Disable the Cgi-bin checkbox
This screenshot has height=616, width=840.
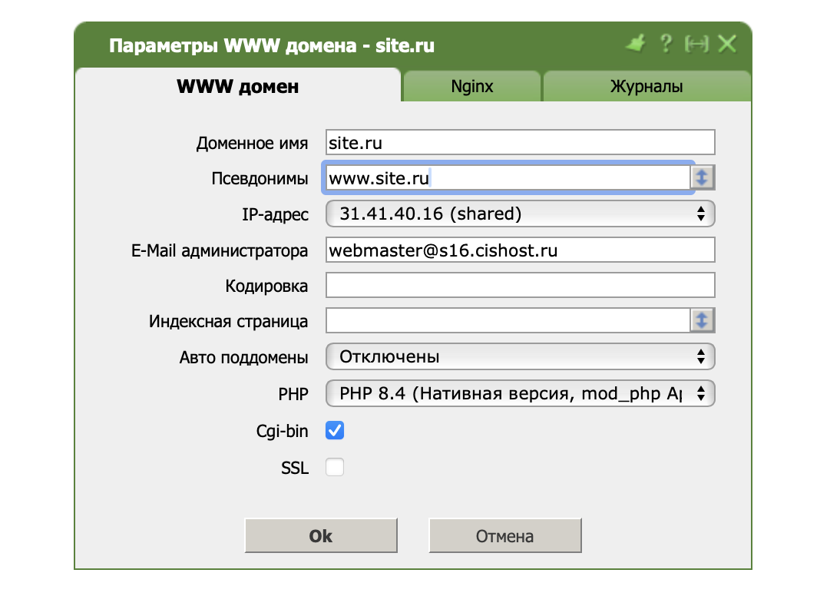(x=335, y=431)
